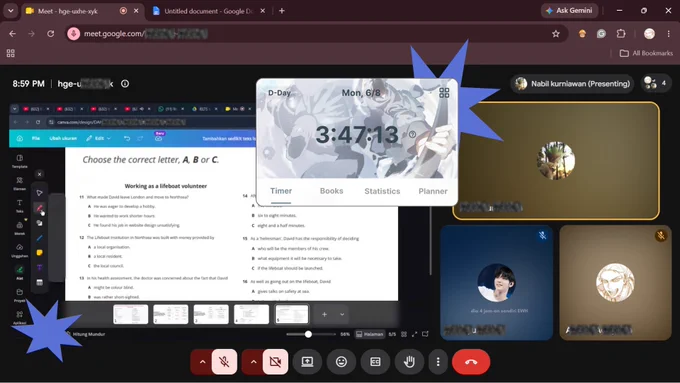Toggle captions in the Meet toolbar

tap(375, 362)
